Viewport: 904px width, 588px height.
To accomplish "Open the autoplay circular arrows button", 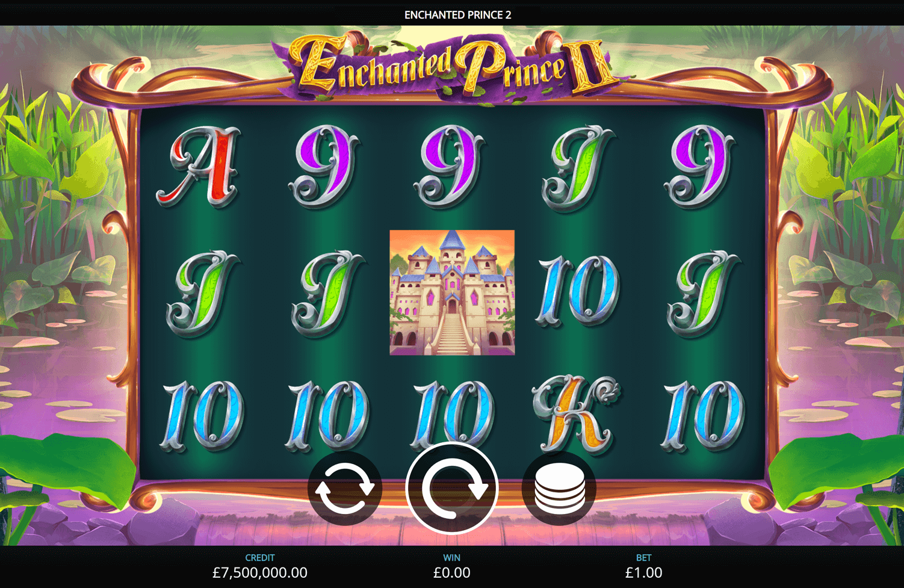I will pos(345,488).
